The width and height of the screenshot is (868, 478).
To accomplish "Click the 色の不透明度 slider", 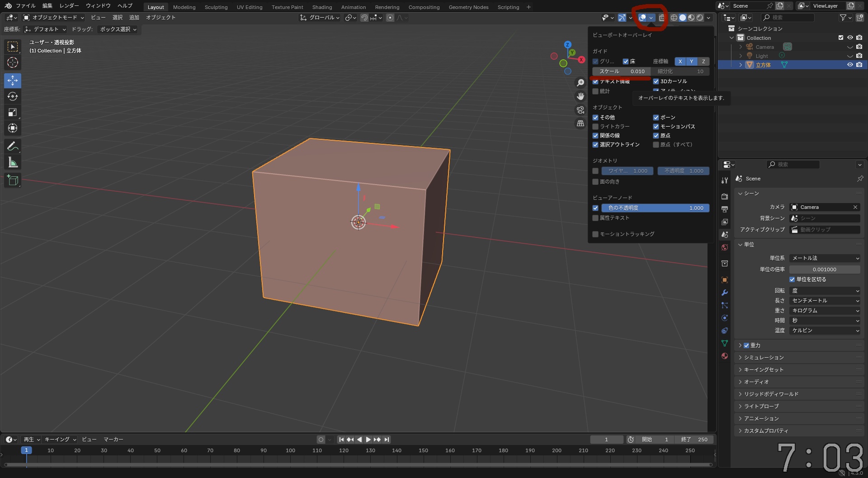I will click(655, 208).
